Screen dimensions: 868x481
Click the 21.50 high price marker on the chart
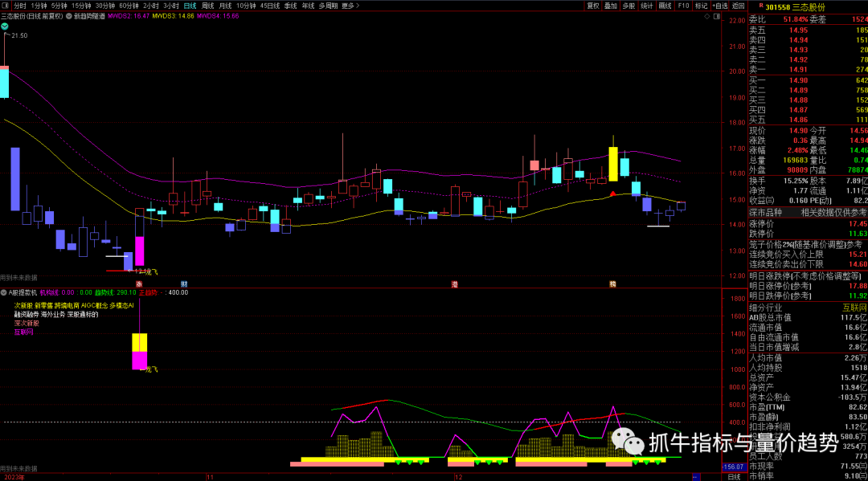point(18,35)
